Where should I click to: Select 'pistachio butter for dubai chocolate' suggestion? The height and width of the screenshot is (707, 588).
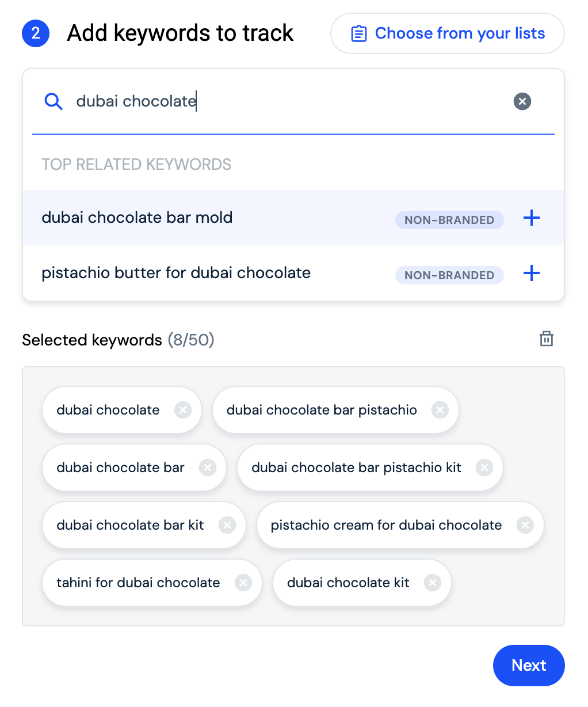293,273
